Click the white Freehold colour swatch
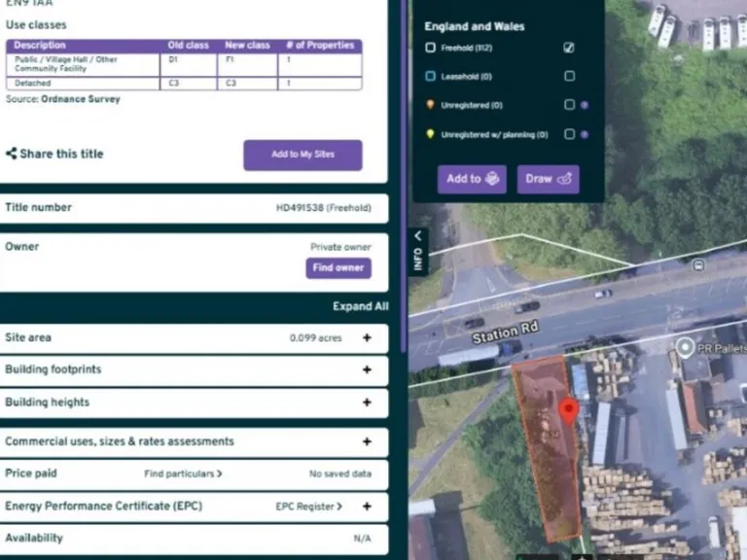This screenshot has width=747, height=560. click(x=431, y=48)
